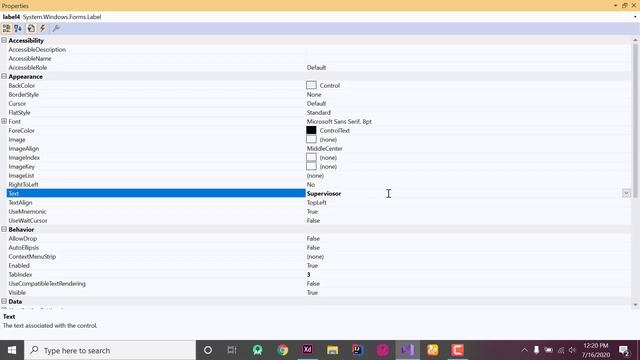The width and height of the screenshot is (640, 360).
Task: Collapse the Data category
Action: pyautogui.click(x=4, y=301)
